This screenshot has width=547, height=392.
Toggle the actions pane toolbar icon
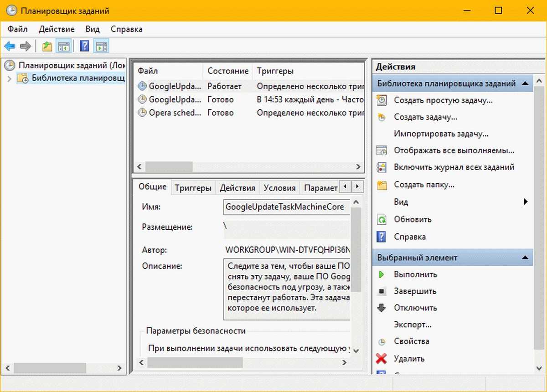pyautogui.click(x=101, y=46)
